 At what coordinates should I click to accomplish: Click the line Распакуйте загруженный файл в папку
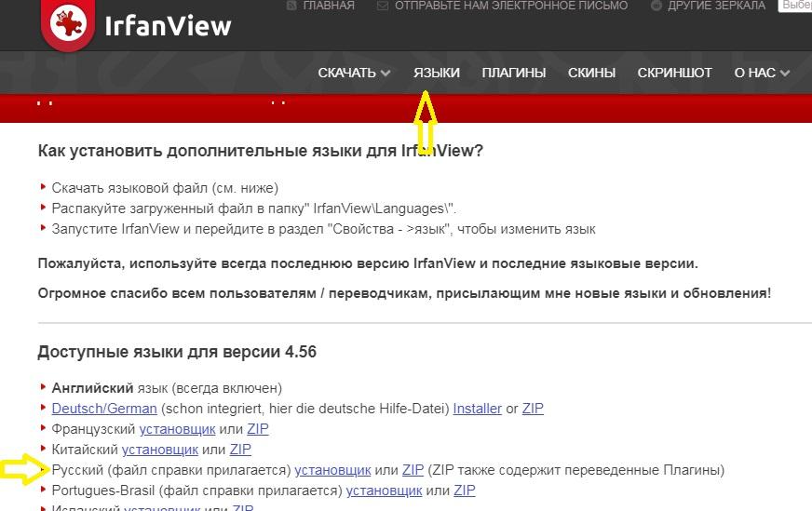[253, 208]
